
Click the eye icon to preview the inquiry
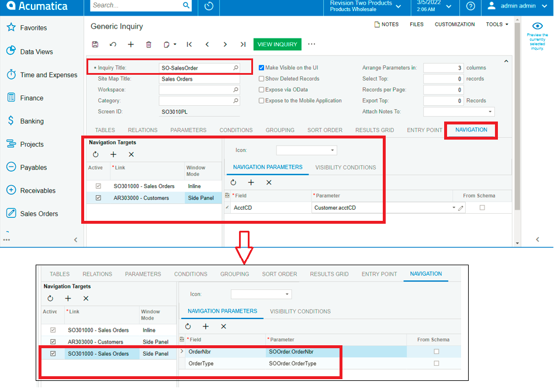click(x=538, y=26)
